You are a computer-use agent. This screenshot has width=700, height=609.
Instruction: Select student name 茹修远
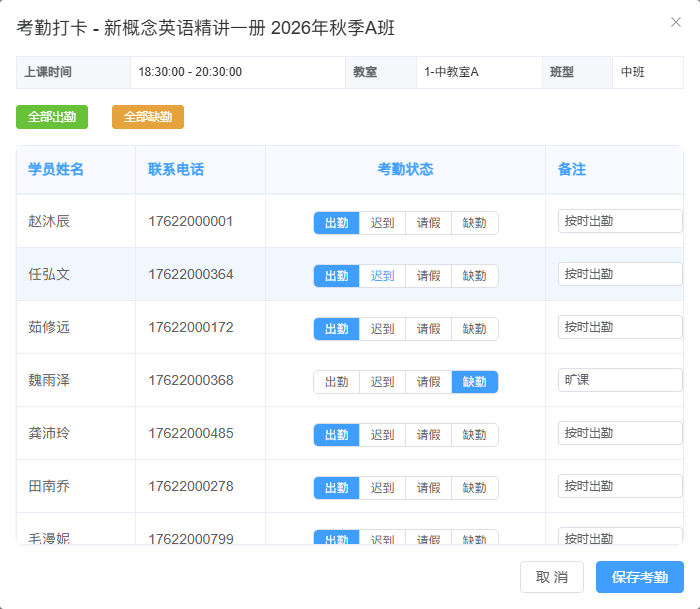(49, 327)
